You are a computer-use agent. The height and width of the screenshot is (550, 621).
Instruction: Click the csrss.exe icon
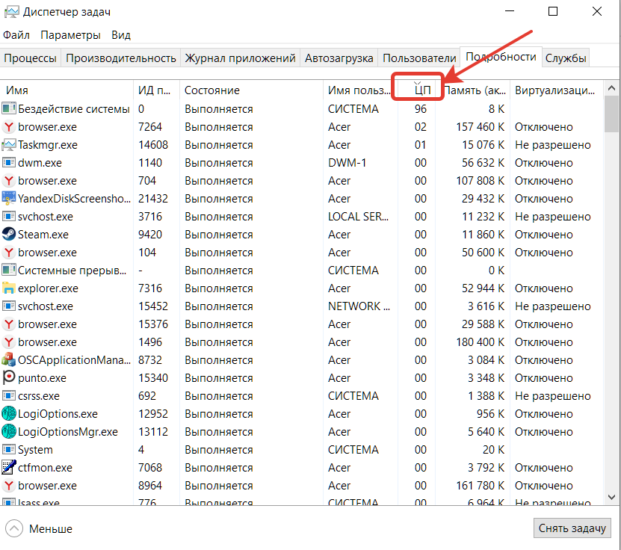tap(9, 396)
